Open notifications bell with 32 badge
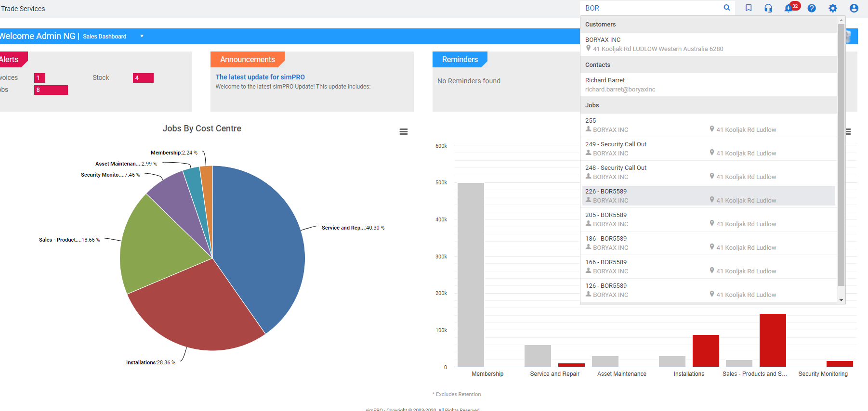The width and height of the screenshot is (868, 411). pyautogui.click(x=789, y=8)
